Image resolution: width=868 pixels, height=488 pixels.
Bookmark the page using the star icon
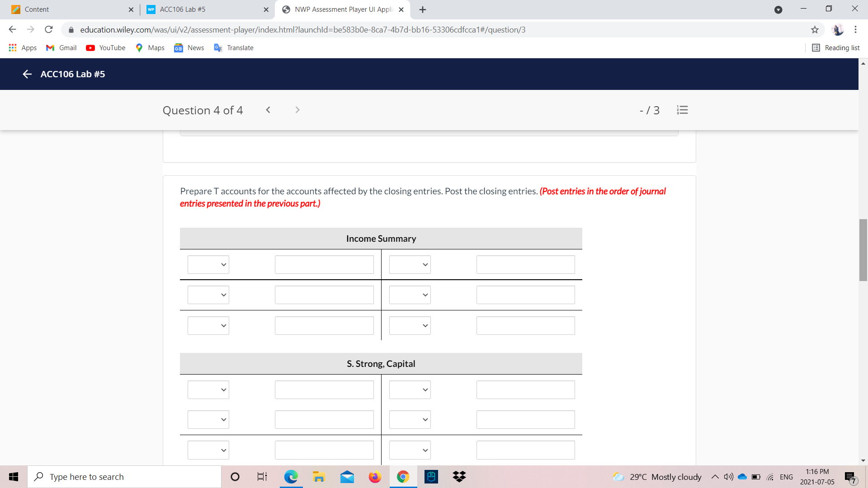[815, 29]
